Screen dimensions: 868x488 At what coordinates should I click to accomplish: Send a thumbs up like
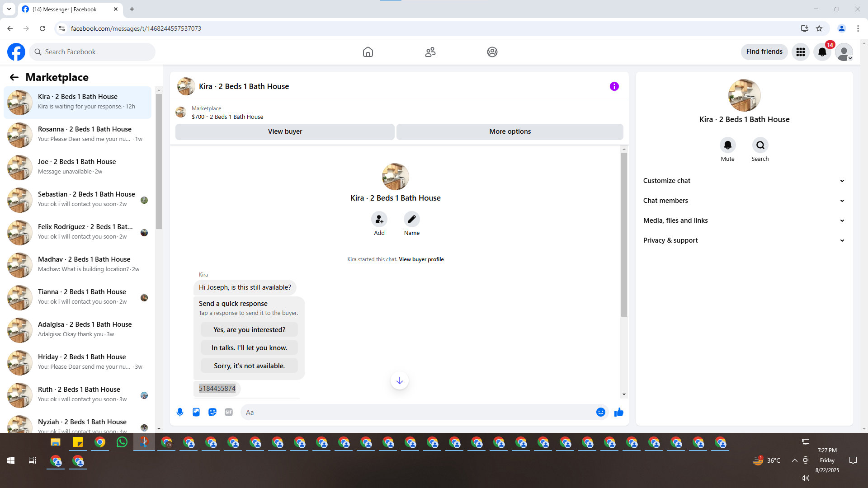click(x=619, y=412)
